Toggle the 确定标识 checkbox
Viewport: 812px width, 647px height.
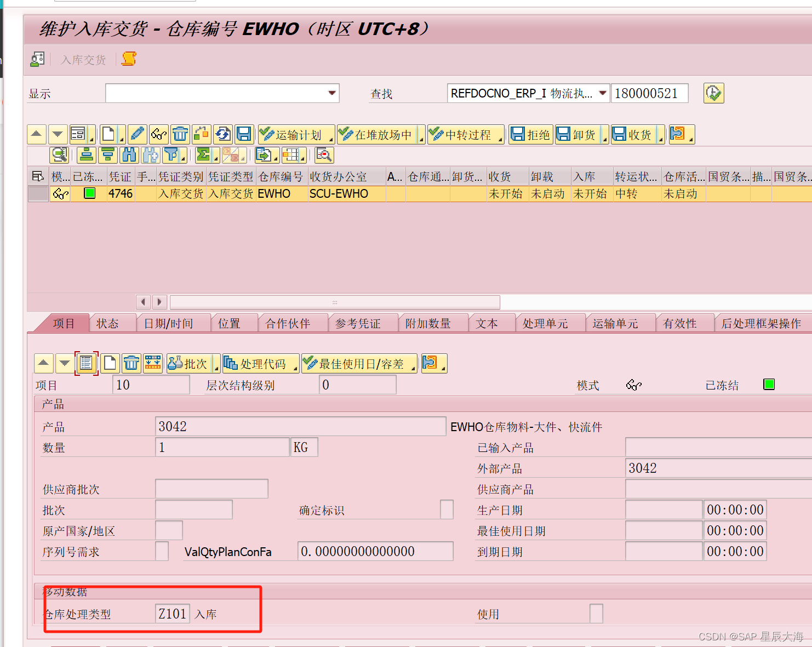pyautogui.click(x=447, y=509)
